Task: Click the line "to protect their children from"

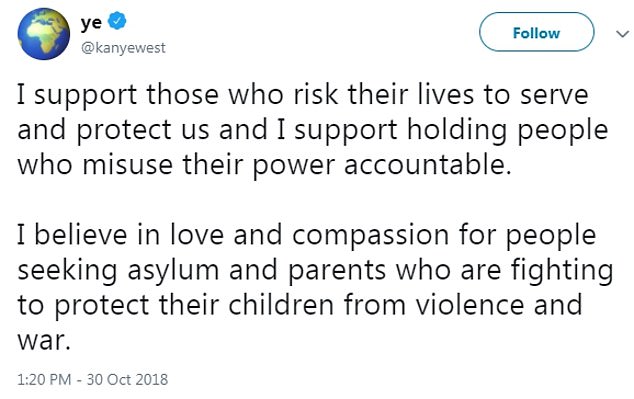Action: (300, 306)
